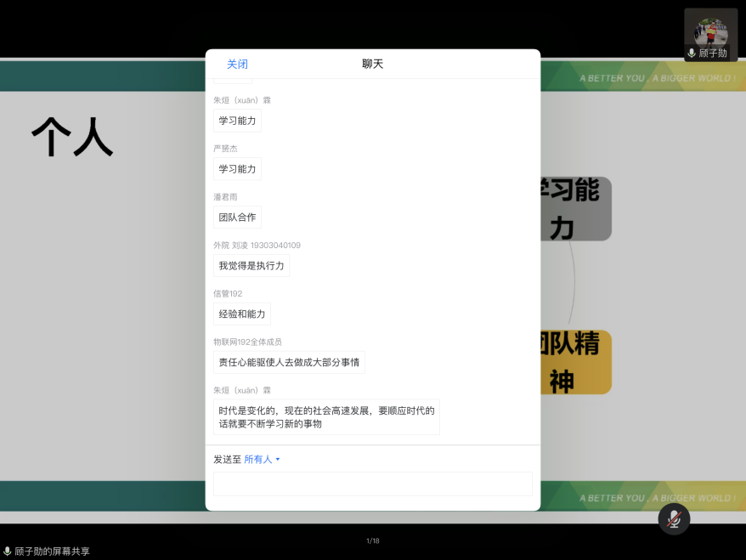This screenshot has height=560, width=746.
Task: Click the green microphone icon beside 顾子勋
Action: (x=691, y=53)
